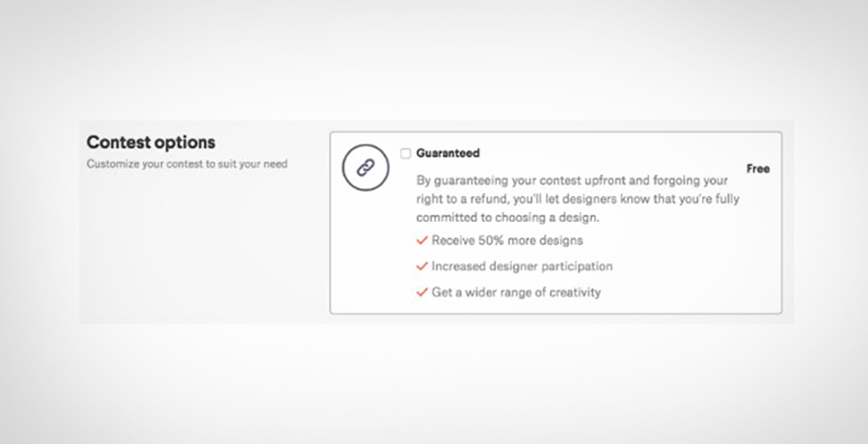
Task: Click the 'right to a refund' description line
Action: (578, 199)
